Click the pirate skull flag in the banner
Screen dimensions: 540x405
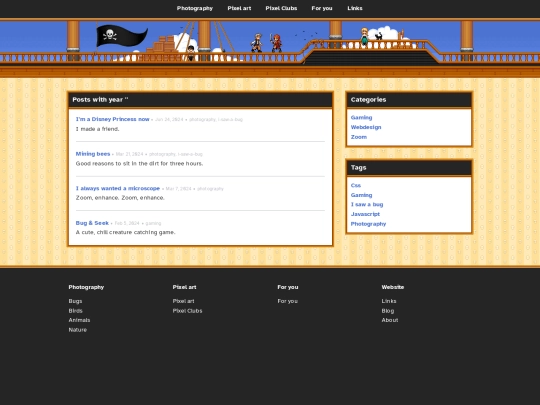(x=122, y=36)
